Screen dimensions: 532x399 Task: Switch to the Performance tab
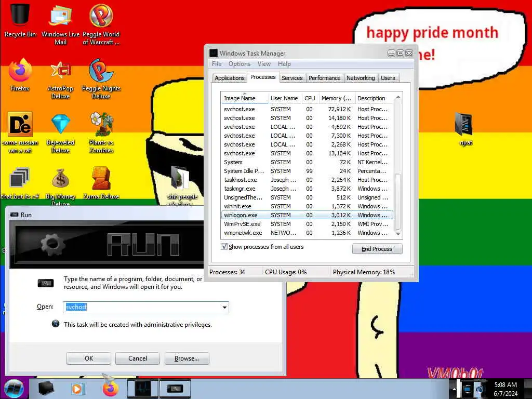[x=324, y=78]
